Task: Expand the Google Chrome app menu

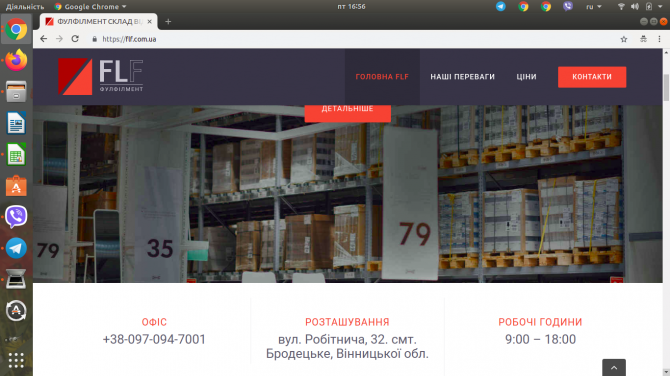Action: pyautogui.click(x=90, y=6)
